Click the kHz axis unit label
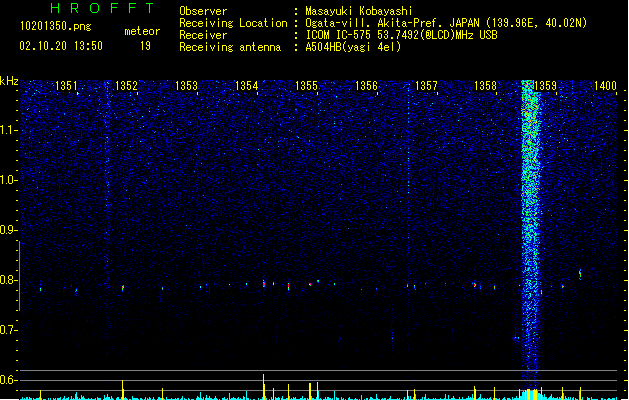629x400 pixels. [x=9, y=81]
